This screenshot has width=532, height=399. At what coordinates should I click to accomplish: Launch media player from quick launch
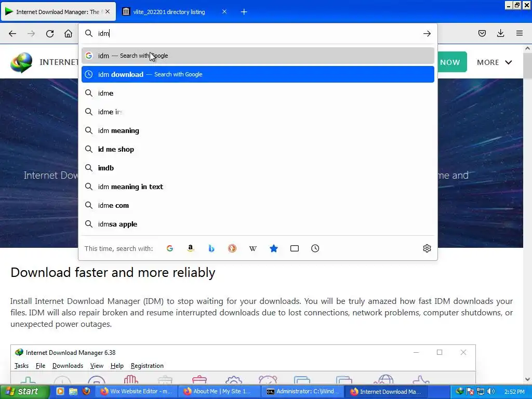click(60, 391)
